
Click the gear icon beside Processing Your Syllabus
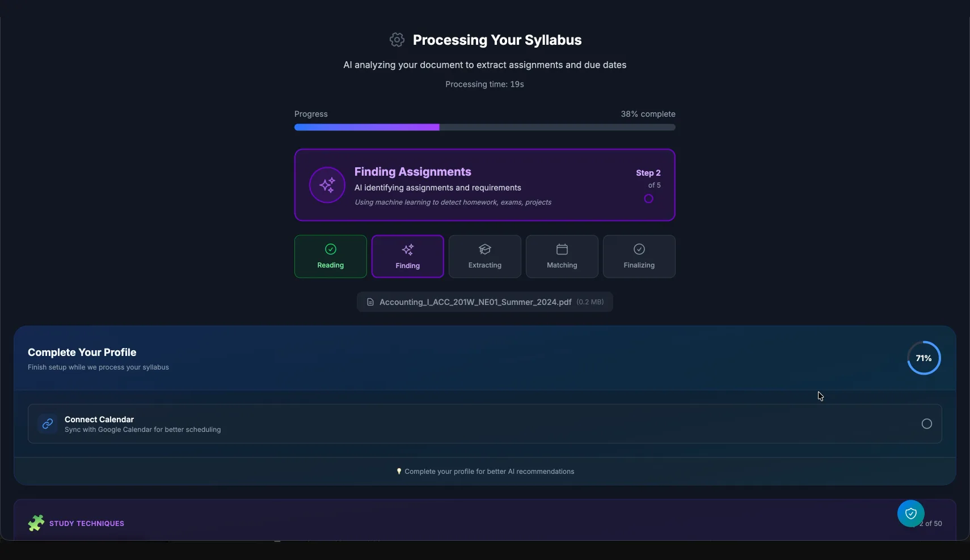(397, 40)
